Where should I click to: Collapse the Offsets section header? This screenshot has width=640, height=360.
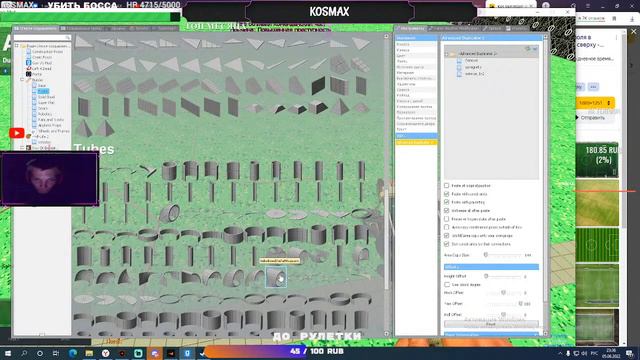point(491,267)
